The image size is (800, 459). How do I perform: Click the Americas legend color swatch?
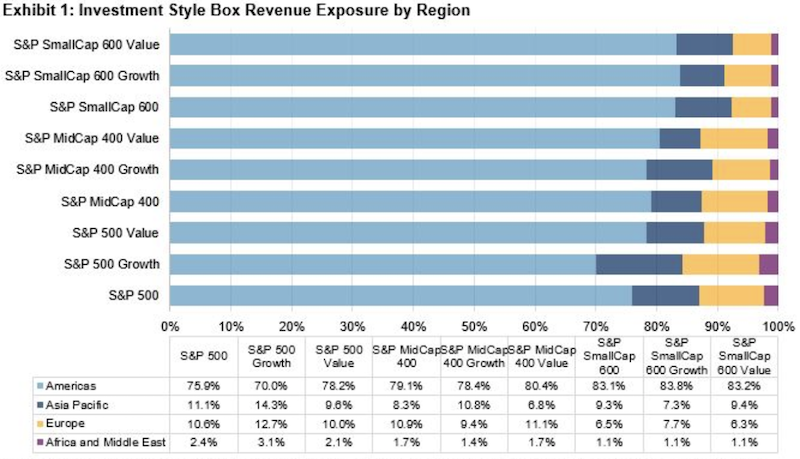click(40, 386)
